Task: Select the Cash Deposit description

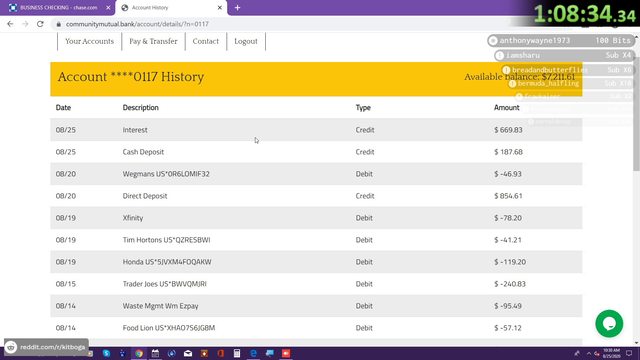Action: coord(143,152)
